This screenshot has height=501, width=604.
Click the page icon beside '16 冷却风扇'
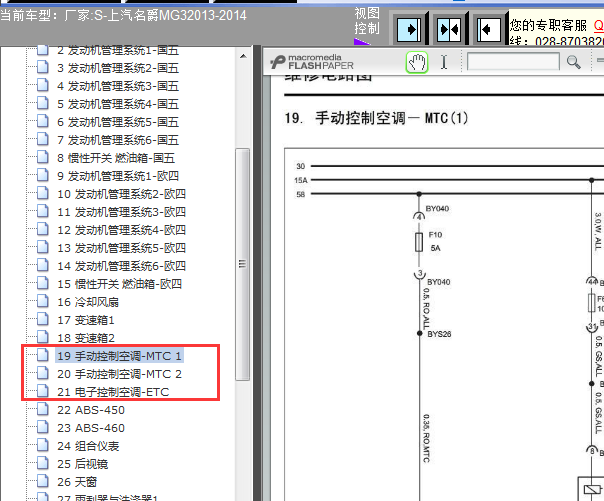42,301
